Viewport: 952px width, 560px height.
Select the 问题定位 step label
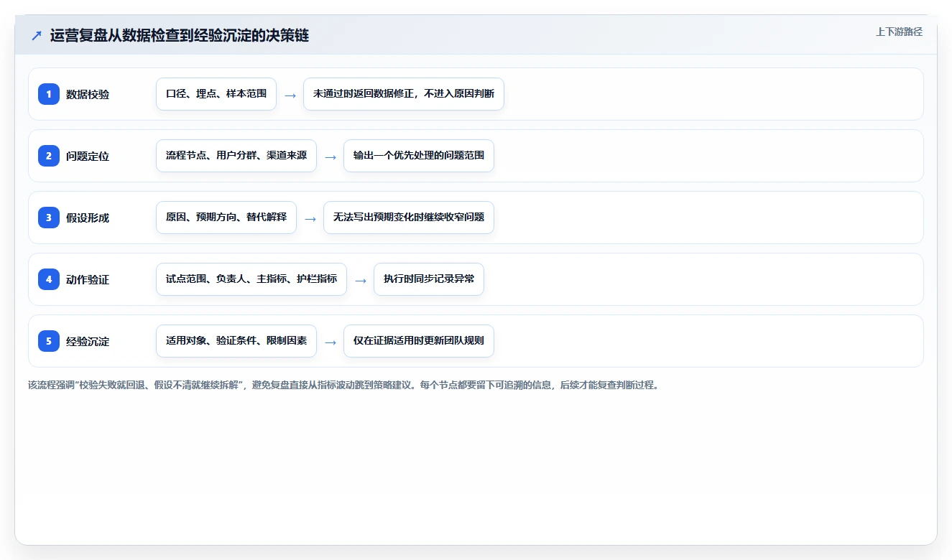click(x=88, y=156)
